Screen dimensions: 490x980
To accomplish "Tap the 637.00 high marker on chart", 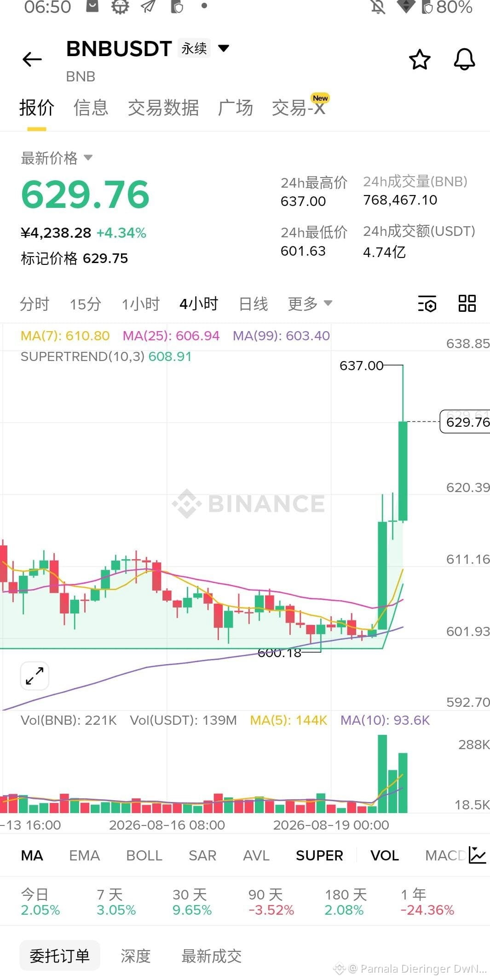I will [361, 366].
